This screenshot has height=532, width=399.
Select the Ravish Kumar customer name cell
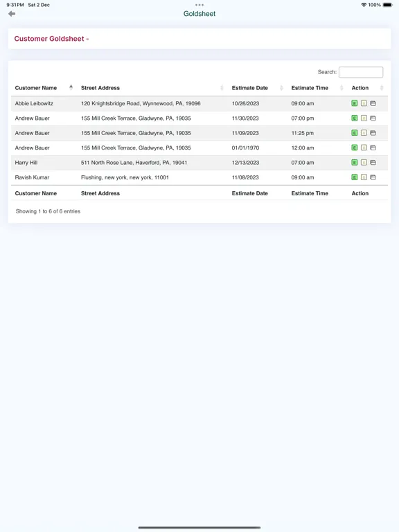[32, 177]
